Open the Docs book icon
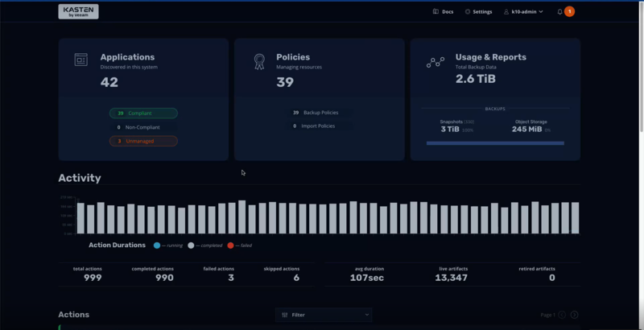Screen dimensions: 644x330 point(436,12)
